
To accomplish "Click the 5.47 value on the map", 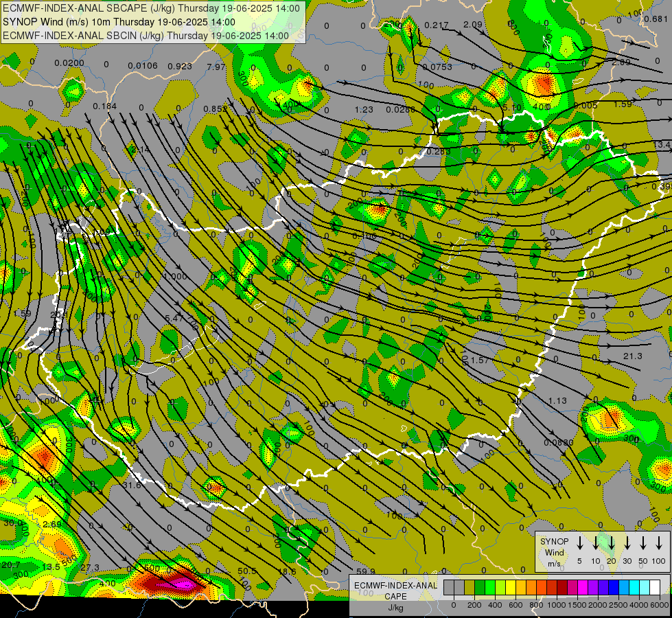I will pos(174,318).
